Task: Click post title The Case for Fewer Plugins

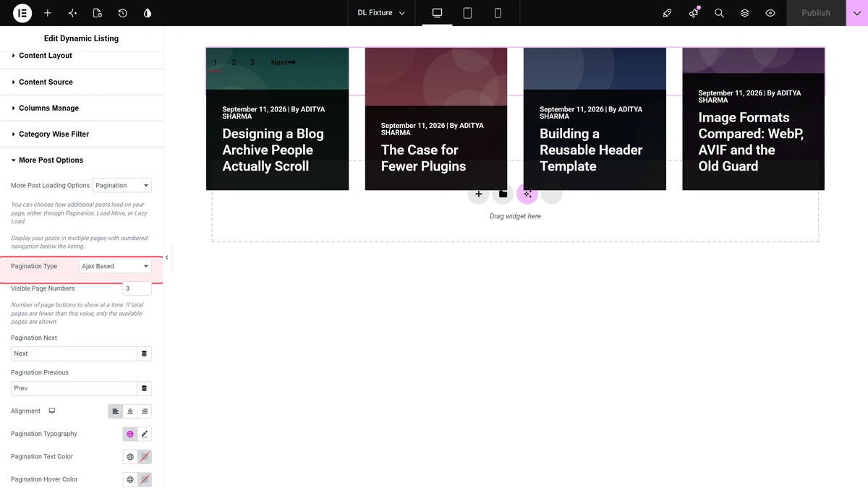Action: (x=423, y=158)
